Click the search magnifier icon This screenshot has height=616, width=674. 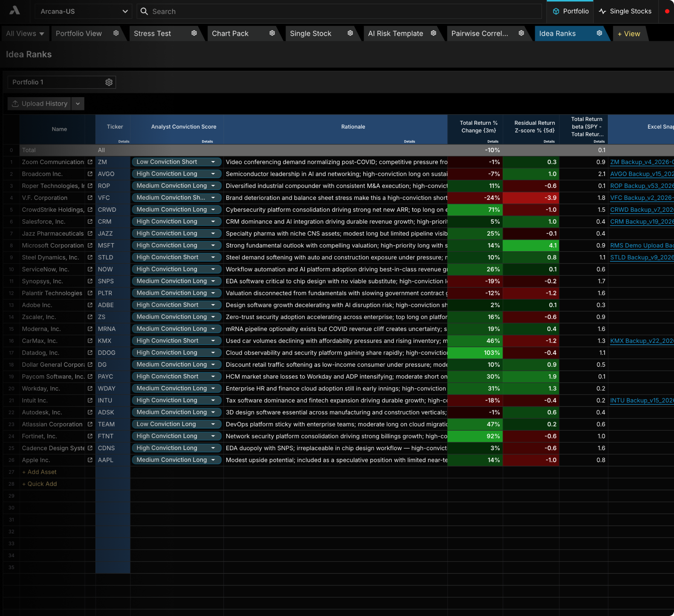tap(144, 12)
